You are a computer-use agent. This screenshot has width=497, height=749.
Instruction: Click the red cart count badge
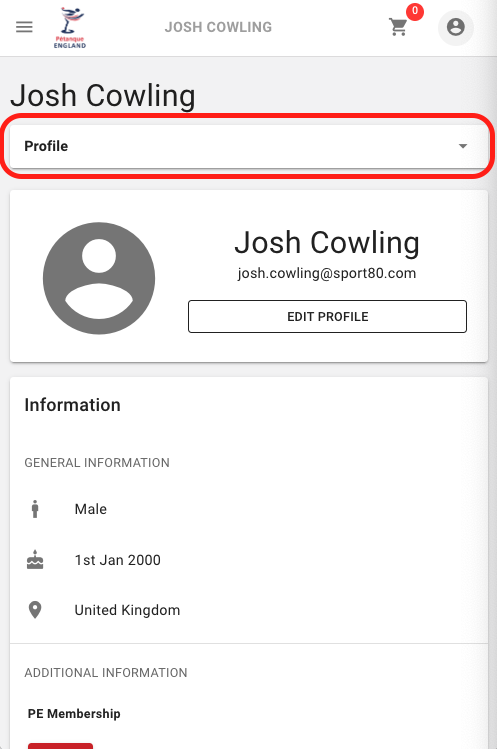click(x=415, y=11)
